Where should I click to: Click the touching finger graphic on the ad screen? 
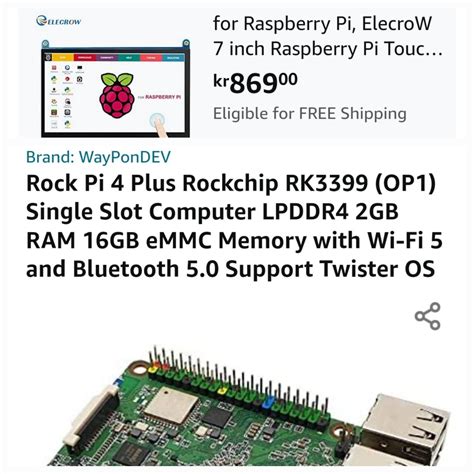pos(159,125)
